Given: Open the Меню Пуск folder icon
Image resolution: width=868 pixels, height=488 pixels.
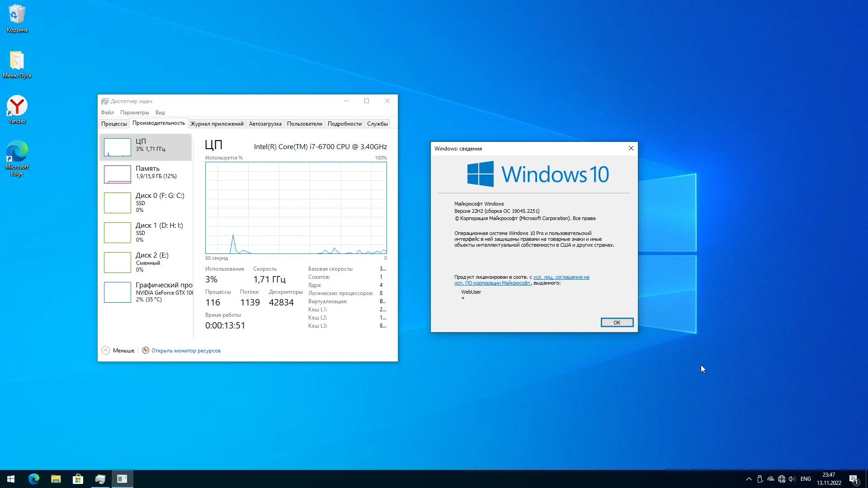Looking at the screenshot, I should (x=17, y=62).
